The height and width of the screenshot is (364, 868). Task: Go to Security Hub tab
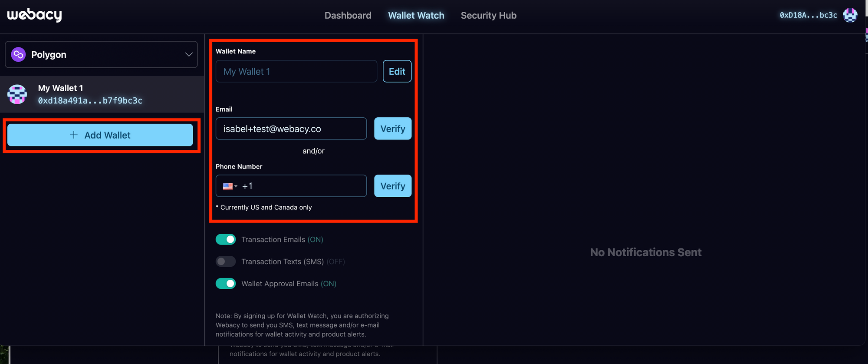tap(488, 15)
